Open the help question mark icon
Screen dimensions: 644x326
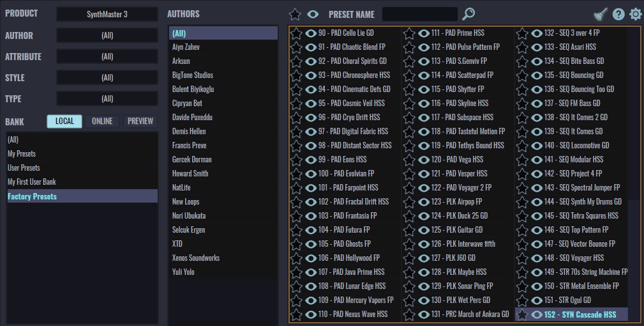tap(618, 15)
